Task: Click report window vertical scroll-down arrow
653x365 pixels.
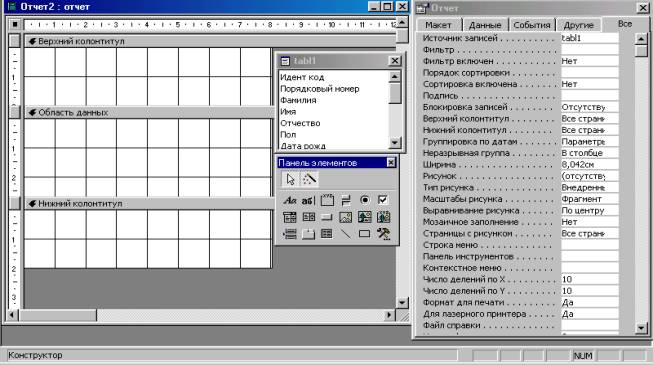Action: tap(402, 302)
